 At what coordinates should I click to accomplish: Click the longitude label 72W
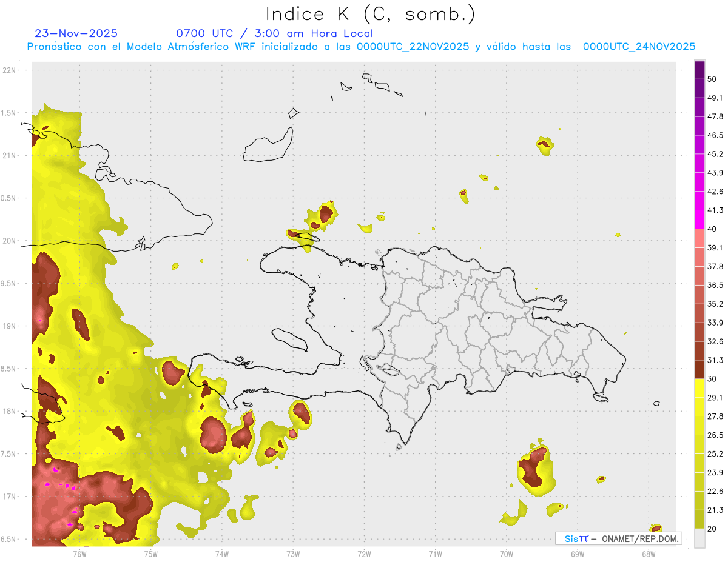[x=364, y=554]
